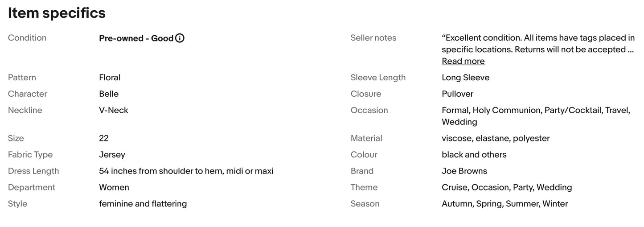Image resolution: width=644 pixels, height=227 pixels.
Task: Select the Pullover closure value
Action: [457, 94]
